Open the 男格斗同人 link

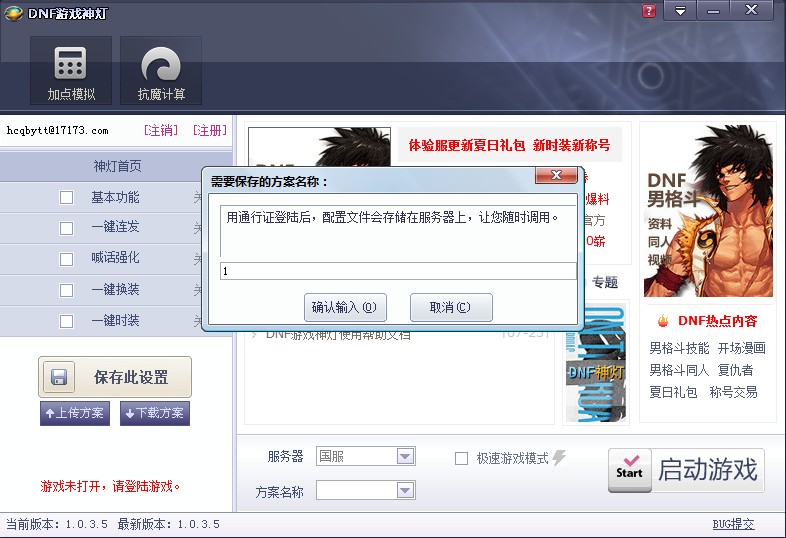679,370
